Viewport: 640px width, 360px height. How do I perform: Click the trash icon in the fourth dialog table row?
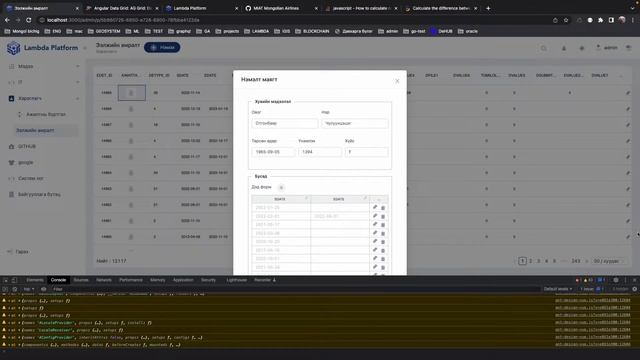pyautogui.click(x=383, y=233)
